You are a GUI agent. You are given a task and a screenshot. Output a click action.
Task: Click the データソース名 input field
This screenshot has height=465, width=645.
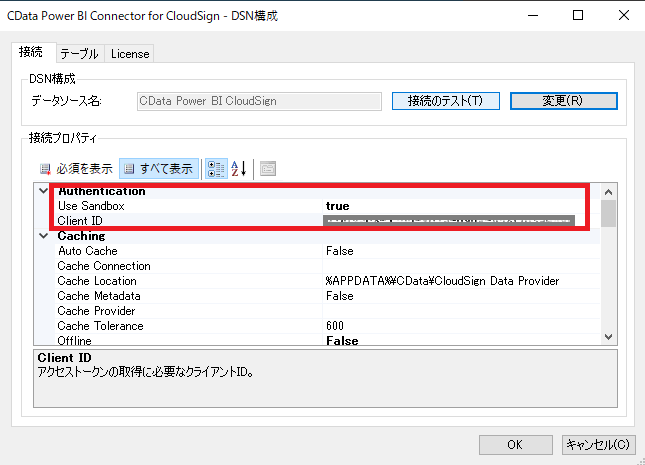259,101
